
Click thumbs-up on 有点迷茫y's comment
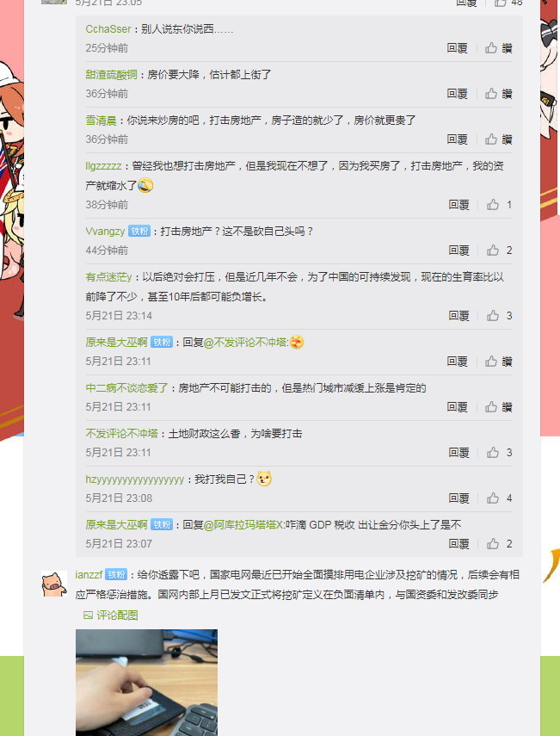click(492, 315)
